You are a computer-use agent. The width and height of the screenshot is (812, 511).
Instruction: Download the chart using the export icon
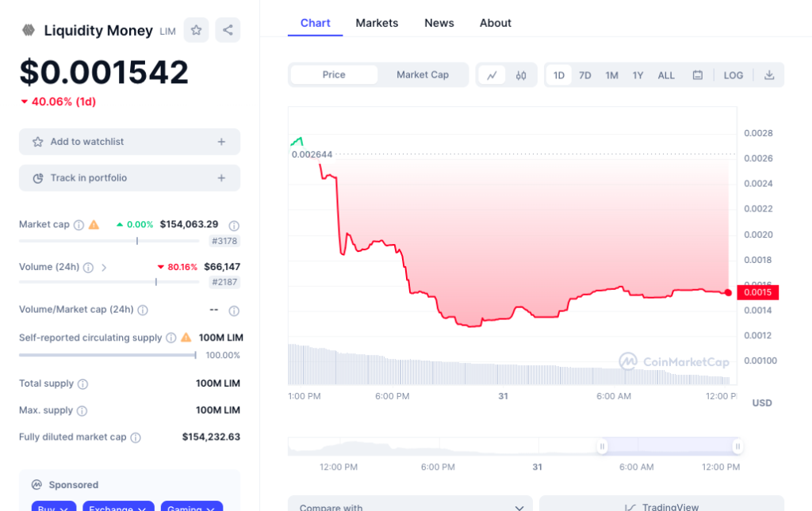click(768, 74)
